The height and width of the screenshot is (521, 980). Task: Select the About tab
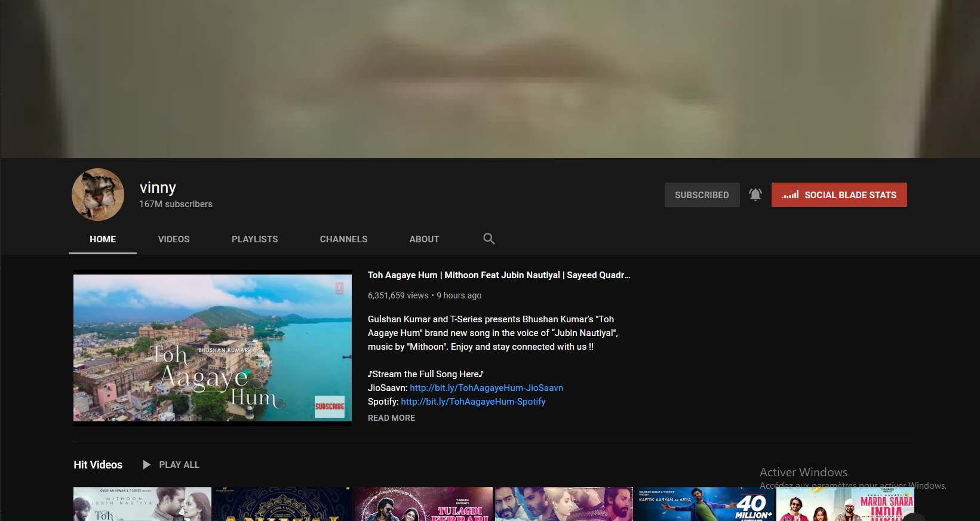(x=424, y=239)
